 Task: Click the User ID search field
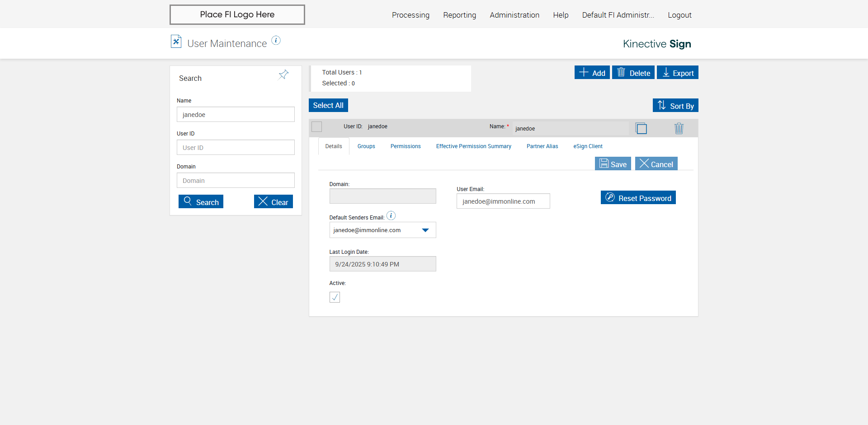[236, 147]
